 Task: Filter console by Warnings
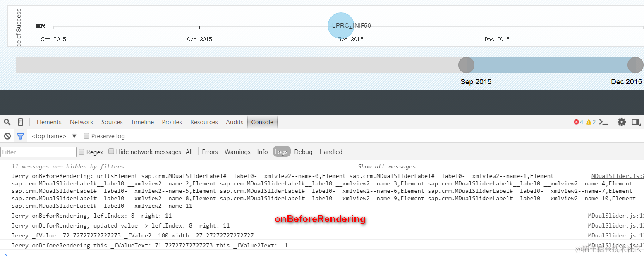[237, 152]
